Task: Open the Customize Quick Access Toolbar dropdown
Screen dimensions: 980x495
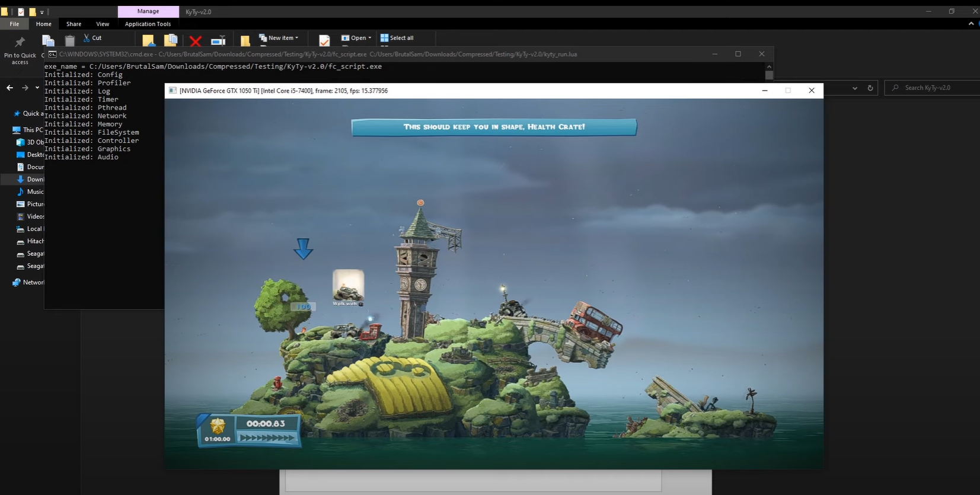Action: click(42, 12)
